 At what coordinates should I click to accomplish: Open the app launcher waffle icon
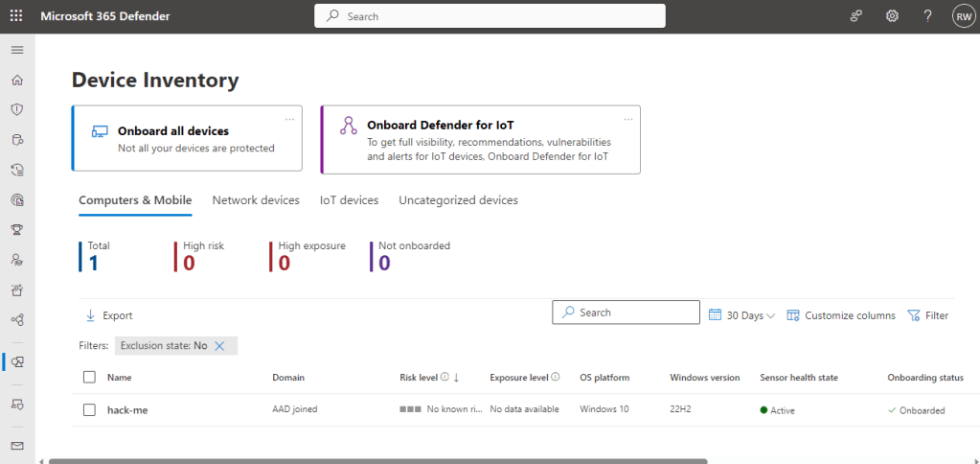tap(16, 16)
